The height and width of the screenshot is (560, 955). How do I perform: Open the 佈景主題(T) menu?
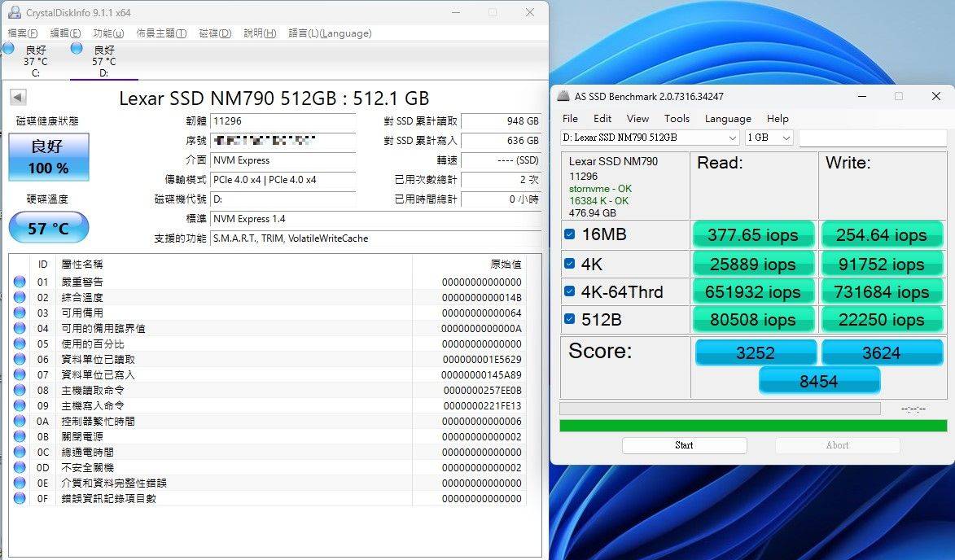pos(161,33)
